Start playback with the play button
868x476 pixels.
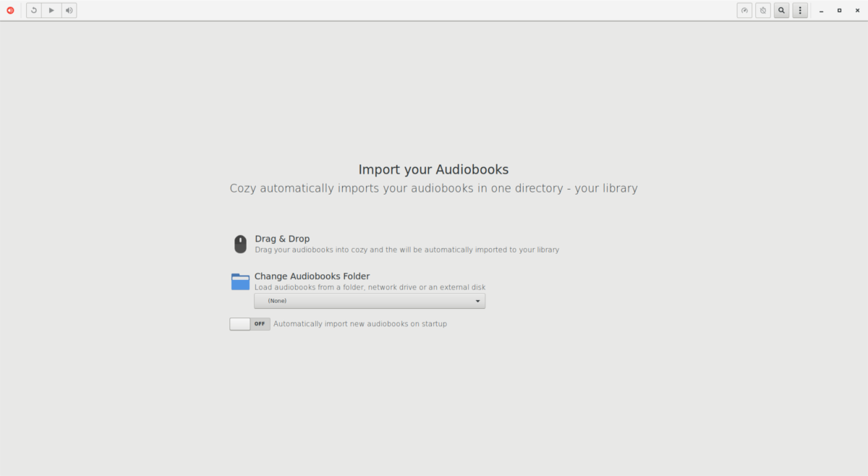click(x=51, y=10)
